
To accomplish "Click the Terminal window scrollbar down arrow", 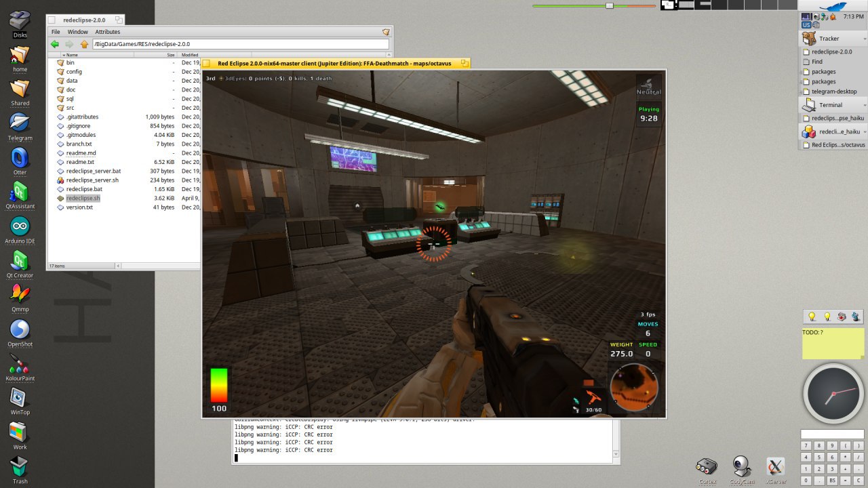I will click(x=616, y=453).
